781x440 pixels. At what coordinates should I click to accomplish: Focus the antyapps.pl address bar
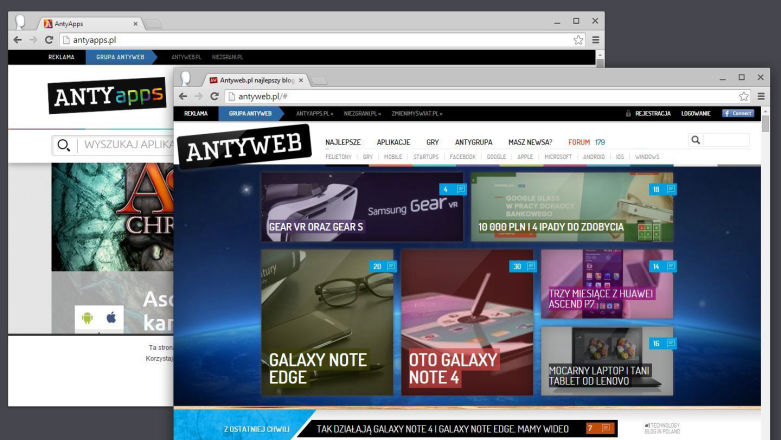click(321, 40)
